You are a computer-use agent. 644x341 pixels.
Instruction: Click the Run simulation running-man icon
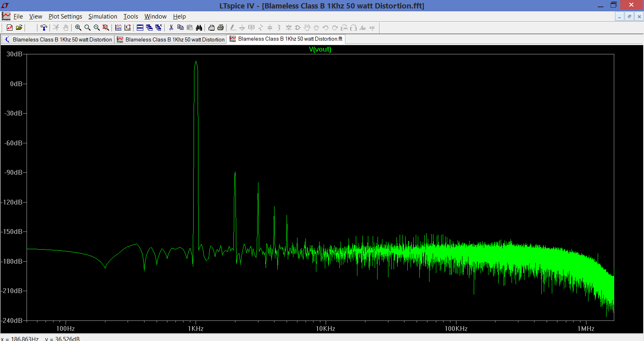[x=56, y=28]
